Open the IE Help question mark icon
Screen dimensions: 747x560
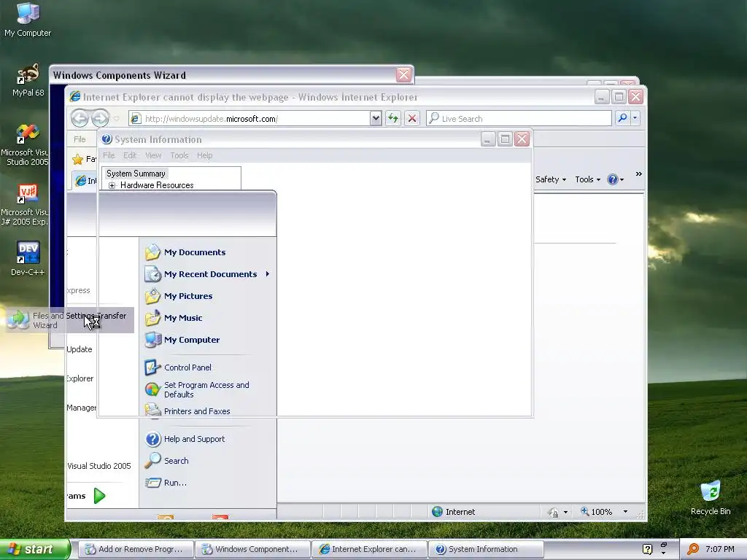coord(613,179)
